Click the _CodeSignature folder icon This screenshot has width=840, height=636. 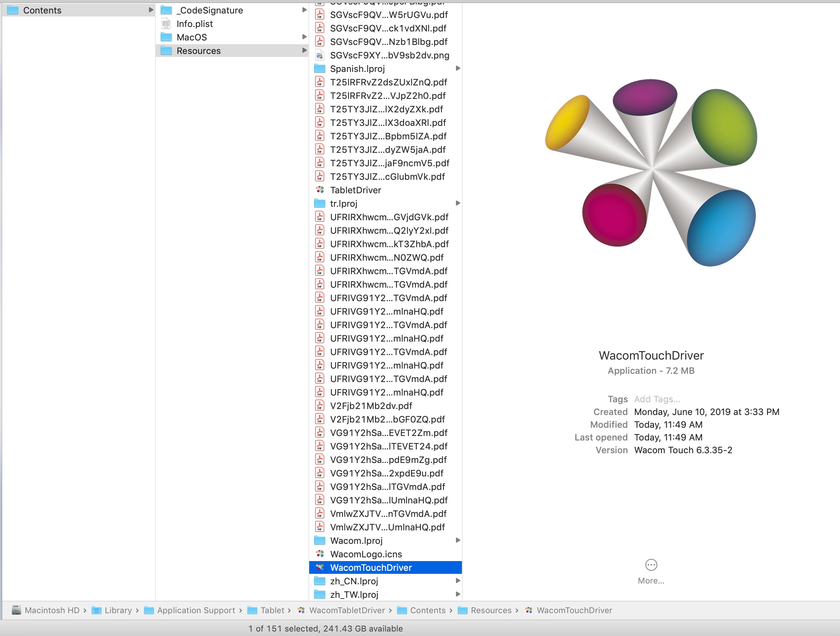tap(166, 10)
